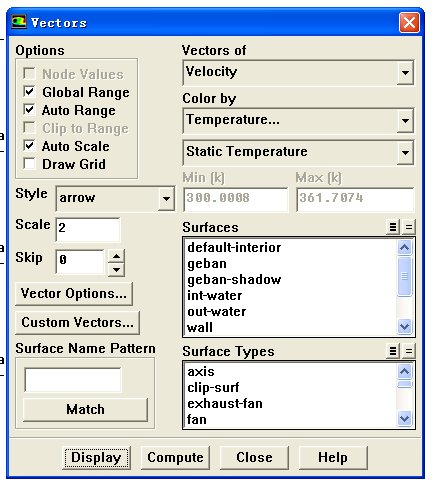Image resolution: width=432 pixels, height=483 pixels.
Task: Open the Color by Temperature dropdown
Action: click(x=405, y=120)
